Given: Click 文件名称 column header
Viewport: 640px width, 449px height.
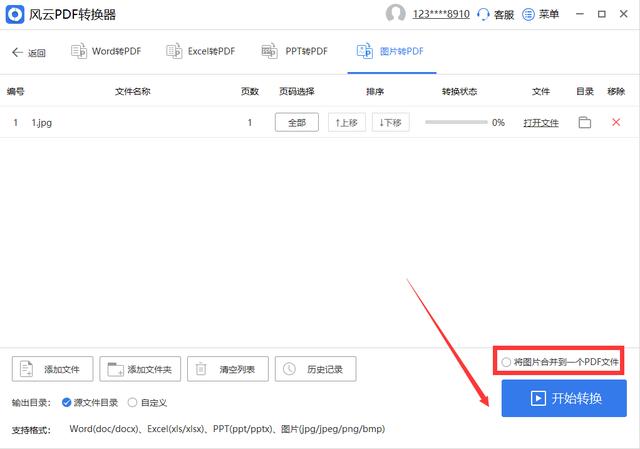Looking at the screenshot, I should tap(133, 91).
